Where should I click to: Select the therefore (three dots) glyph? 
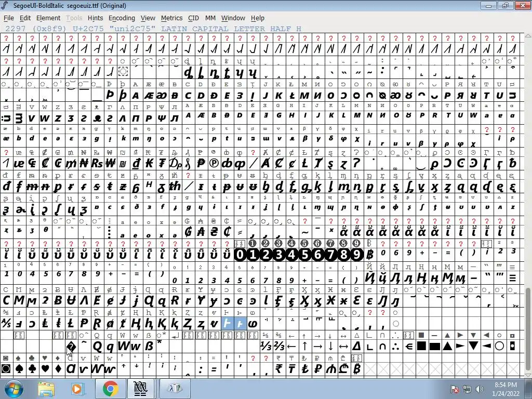(x=395, y=346)
